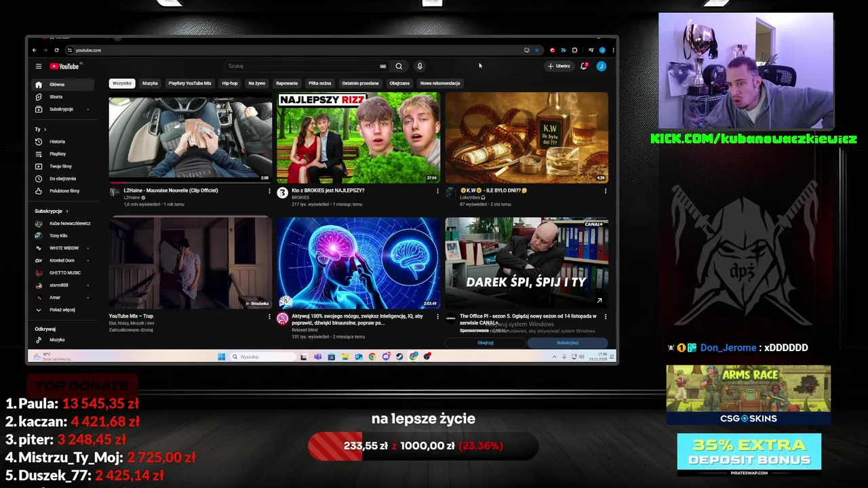Open Shorts in the sidebar
This screenshot has height=488, width=868.
[x=64, y=97]
